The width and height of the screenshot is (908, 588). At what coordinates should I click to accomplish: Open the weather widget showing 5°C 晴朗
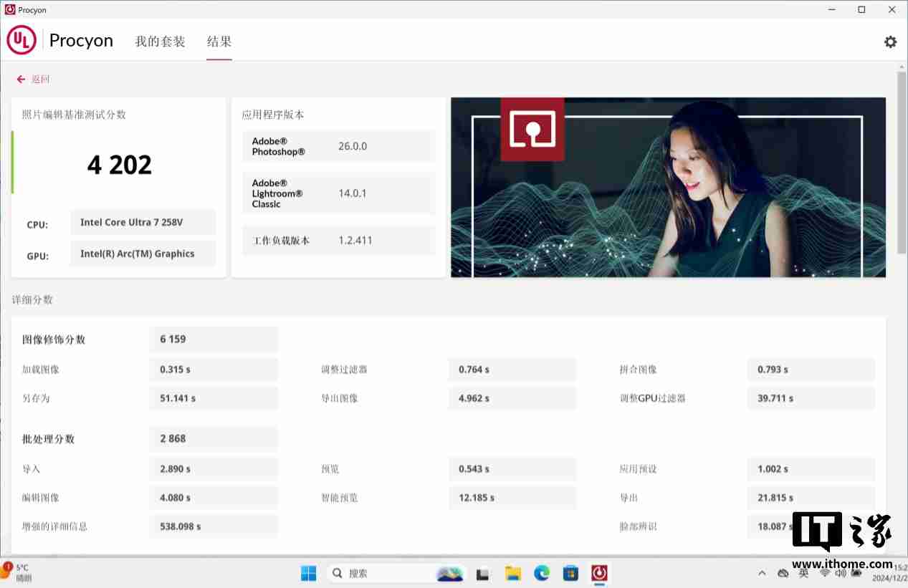tap(18, 573)
